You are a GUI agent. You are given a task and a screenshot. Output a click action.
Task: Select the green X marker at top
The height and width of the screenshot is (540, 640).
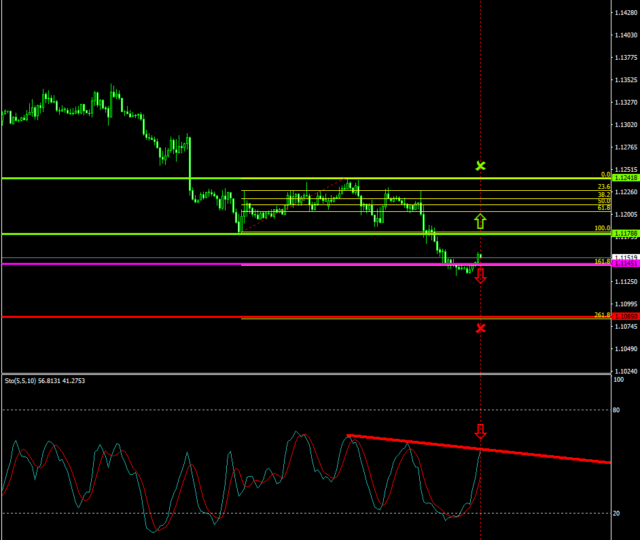tap(481, 165)
